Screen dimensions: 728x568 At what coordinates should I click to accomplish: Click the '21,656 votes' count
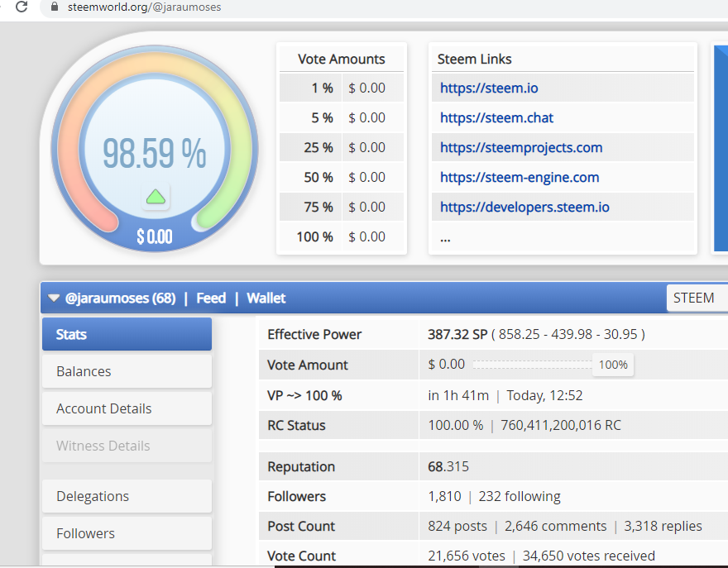pyautogui.click(x=466, y=556)
